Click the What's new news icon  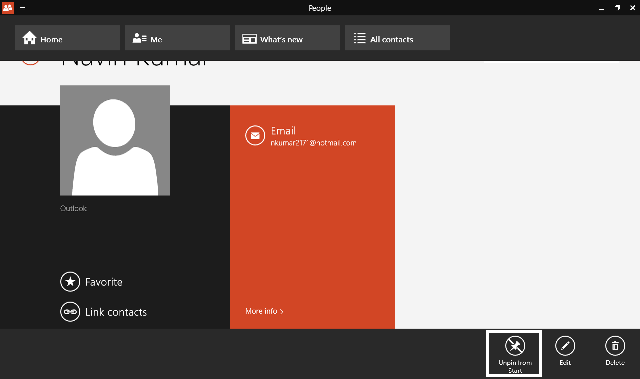(x=249, y=39)
